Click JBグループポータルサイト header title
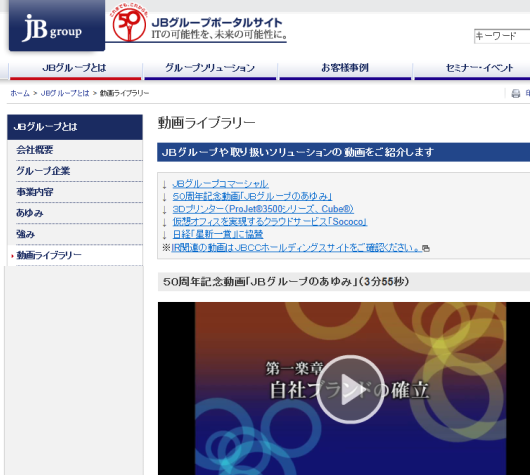 point(217,23)
